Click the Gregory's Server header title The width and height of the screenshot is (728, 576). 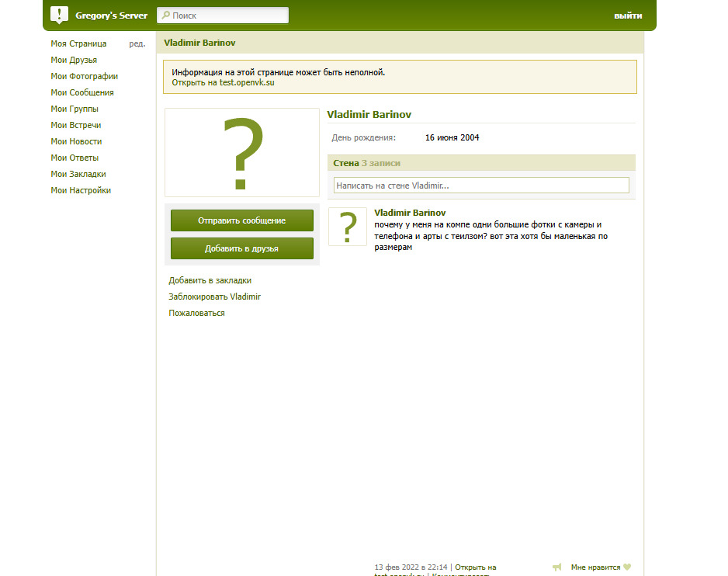112,16
